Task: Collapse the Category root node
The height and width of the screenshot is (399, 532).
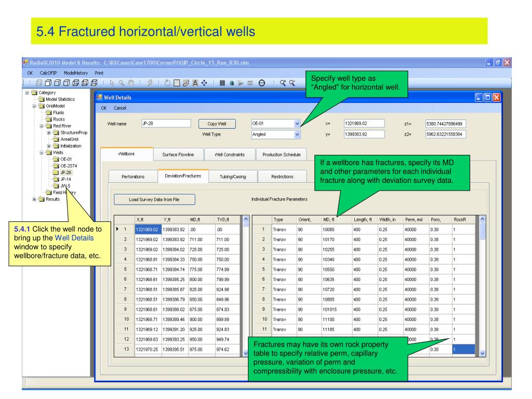Action: [x=27, y=92]
